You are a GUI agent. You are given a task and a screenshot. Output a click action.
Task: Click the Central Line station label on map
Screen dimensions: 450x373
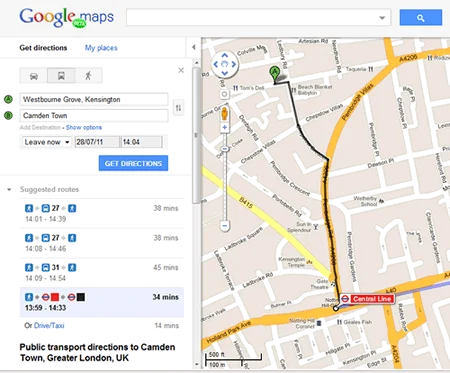(367, 299)
